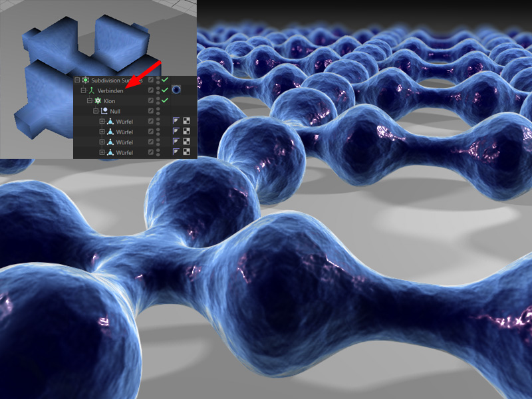
Task: Select the Verbinden object name
Action: click(x=110, y=90)
